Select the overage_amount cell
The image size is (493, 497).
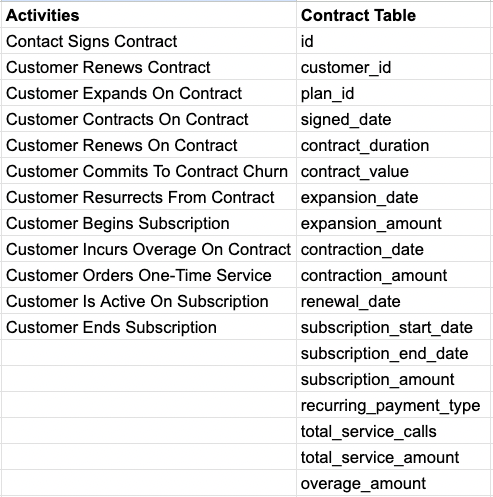[x=393, y=483]
